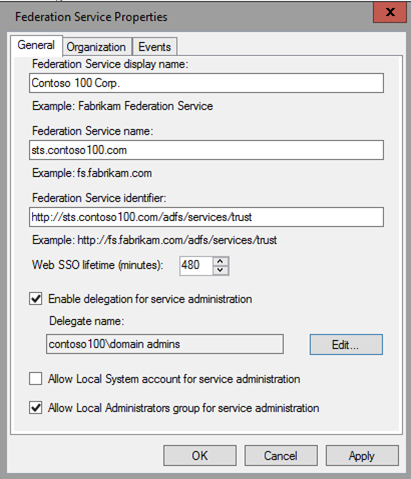Click the Federation Service name field
This screenshot has width=411, height=479.
[206, 150]
